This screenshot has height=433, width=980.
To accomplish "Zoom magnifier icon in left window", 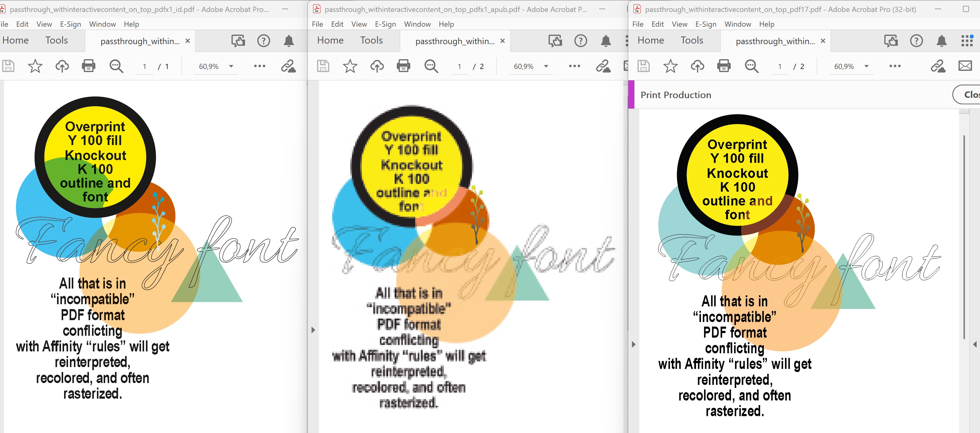I will tap(116, 66).
